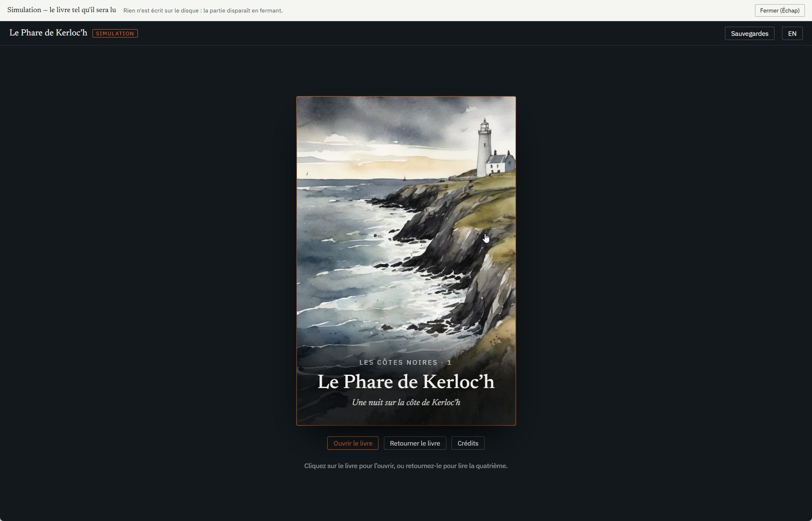Switch language with the EN button
Image resolution: width=812 pixels, height=521 pixels.
[792, 34]
